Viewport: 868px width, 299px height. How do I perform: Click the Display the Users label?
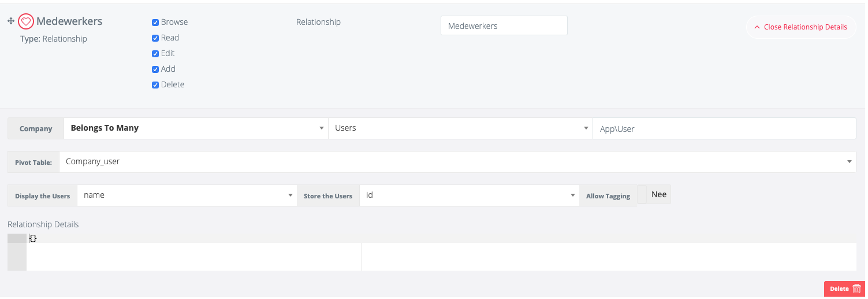coord(42,196)
